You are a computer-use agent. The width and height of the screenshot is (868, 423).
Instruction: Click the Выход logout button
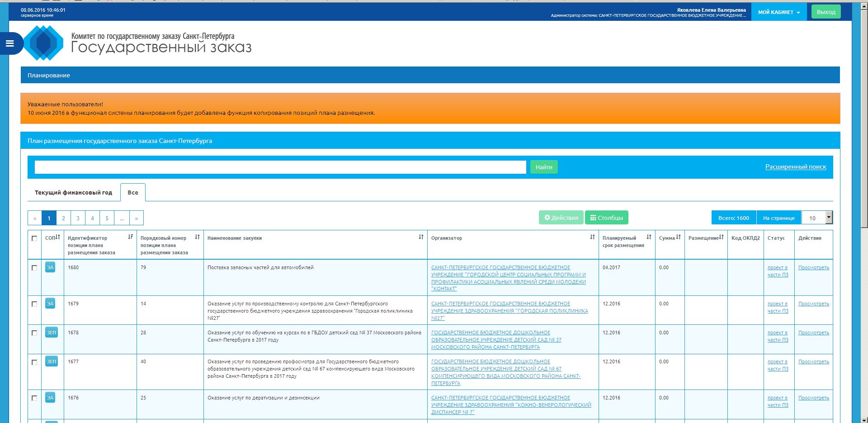pos(826,12)
